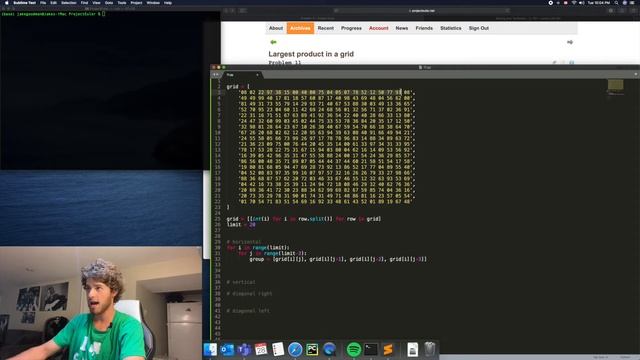Image resolution: width=640 pixels, height=360 pixels.
Task: Click the Sublime minimap thumbnail
Action: click(616, 85)
